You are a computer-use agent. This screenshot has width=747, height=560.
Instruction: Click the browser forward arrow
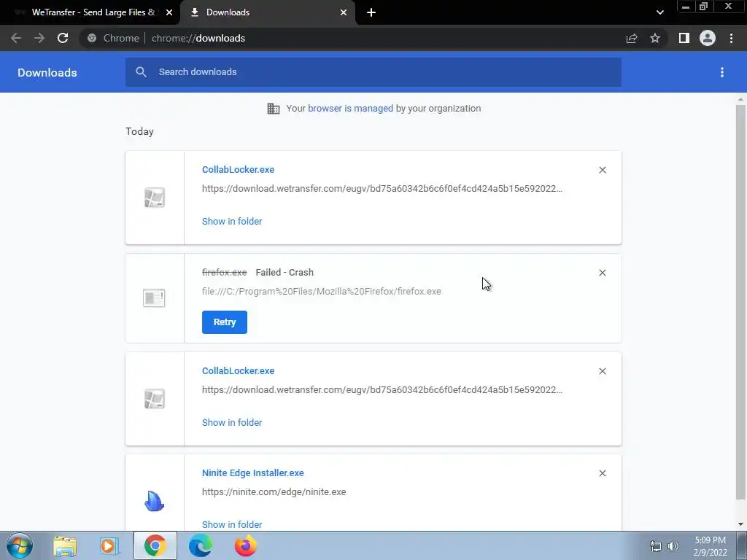coord(39,38)
